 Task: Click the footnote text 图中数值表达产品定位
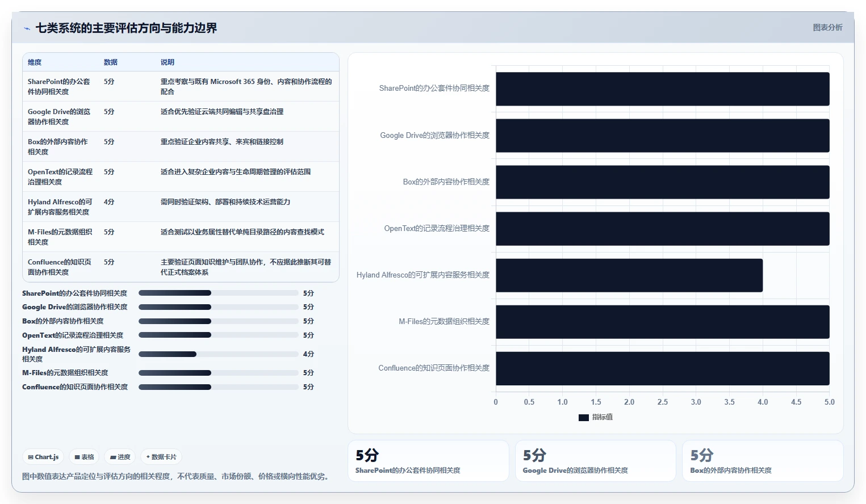coord(175,476)
